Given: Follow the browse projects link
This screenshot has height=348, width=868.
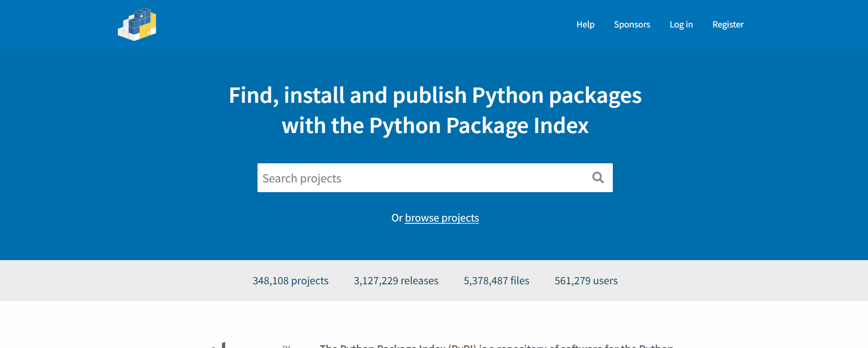Looking at the screenshot, I should (x=441, y=218).
